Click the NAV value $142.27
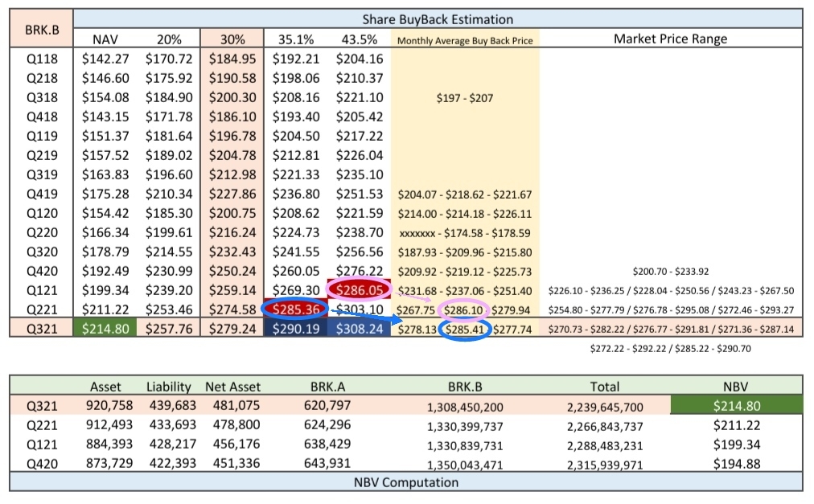This screenshot has height=504, width=814. (x=105, y=59)
